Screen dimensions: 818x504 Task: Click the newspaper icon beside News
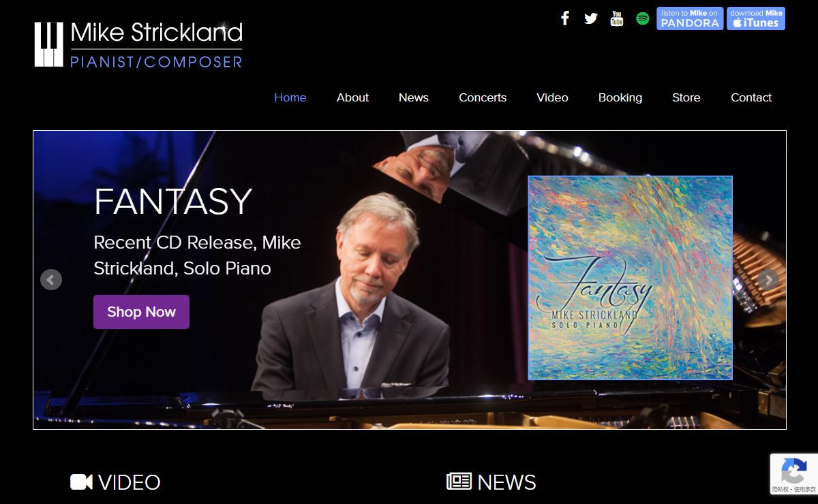[x=459, y=482]
